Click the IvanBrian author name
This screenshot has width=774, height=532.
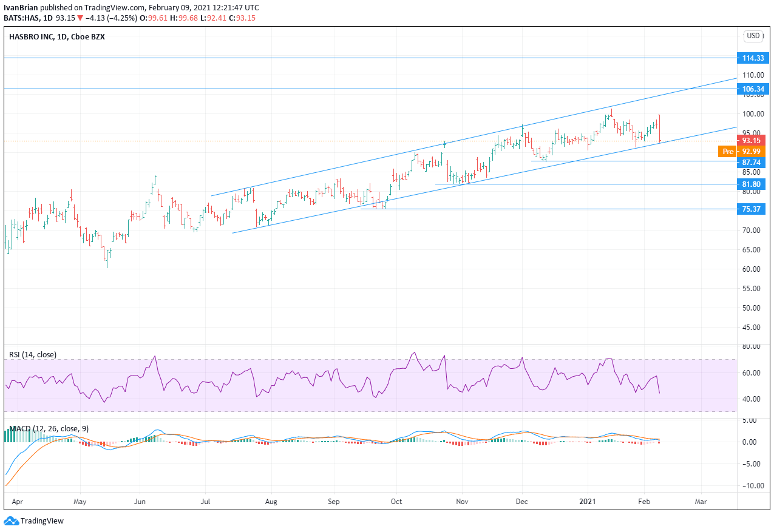click(21, 7)
